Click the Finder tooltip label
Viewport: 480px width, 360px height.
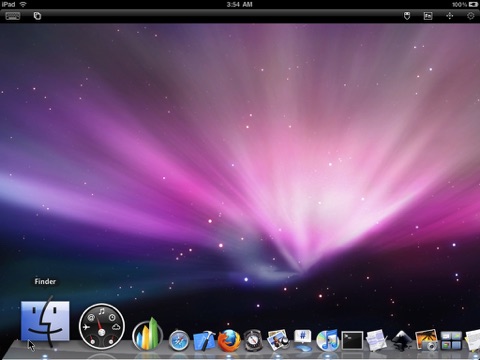pyautogui.click(x=45, y=281)
